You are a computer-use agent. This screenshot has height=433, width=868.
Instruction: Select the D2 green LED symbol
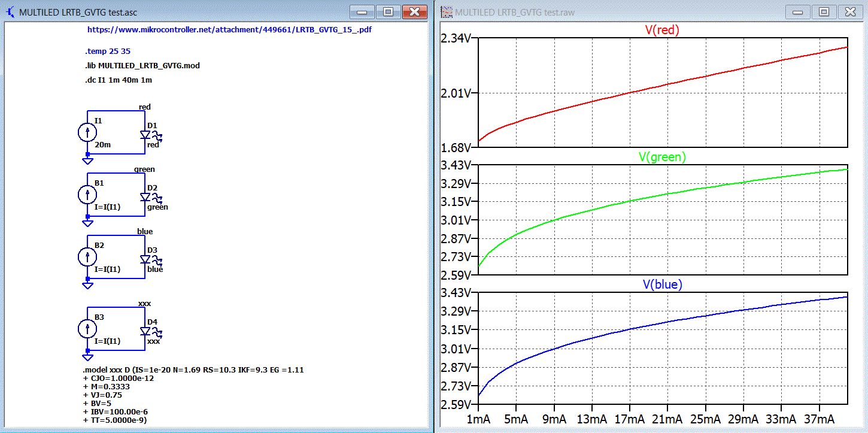click(x=145, y=197)
